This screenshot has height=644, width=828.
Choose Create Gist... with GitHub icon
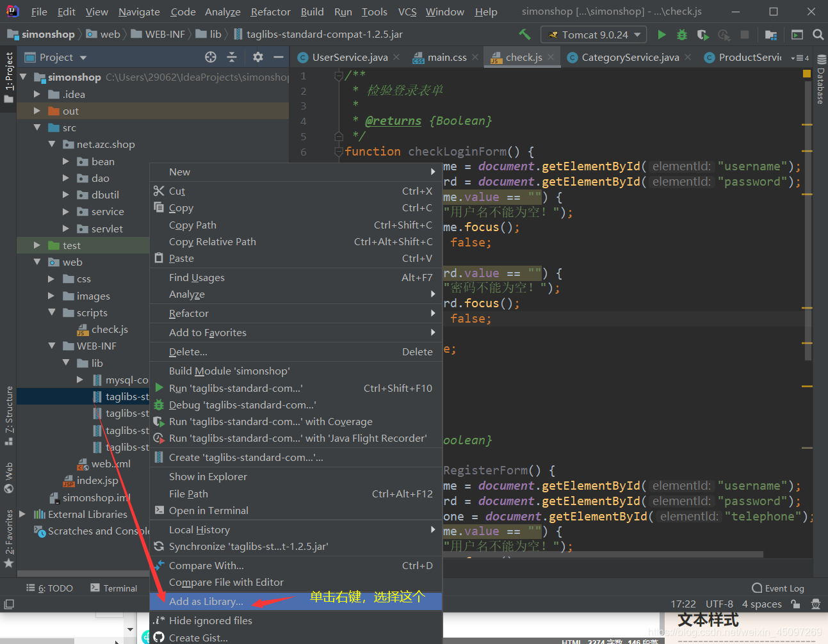pyautogui.click(x=296, y=637)
